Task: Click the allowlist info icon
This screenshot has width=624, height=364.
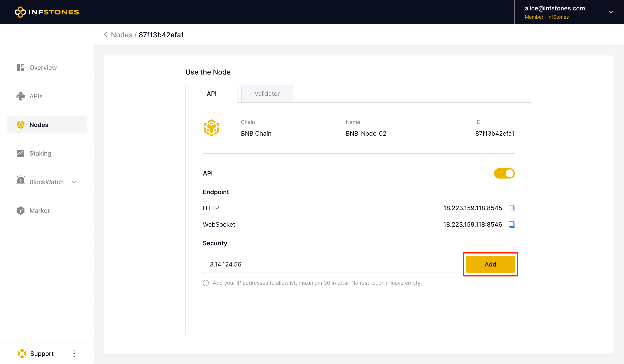Action: pos(206,283)
